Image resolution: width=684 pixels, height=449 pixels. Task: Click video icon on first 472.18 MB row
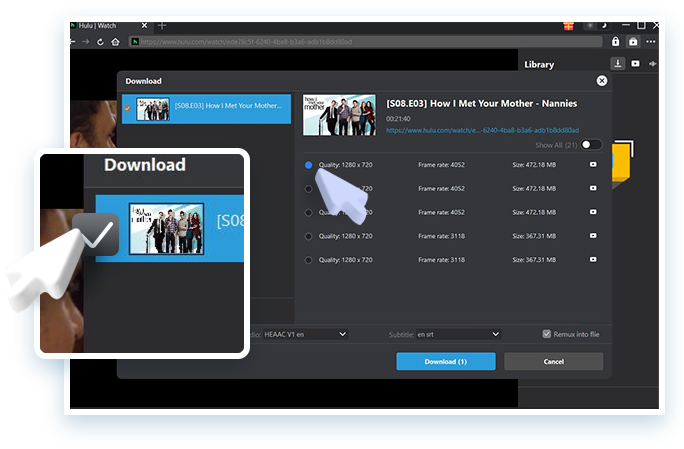[x=593, y=165]
